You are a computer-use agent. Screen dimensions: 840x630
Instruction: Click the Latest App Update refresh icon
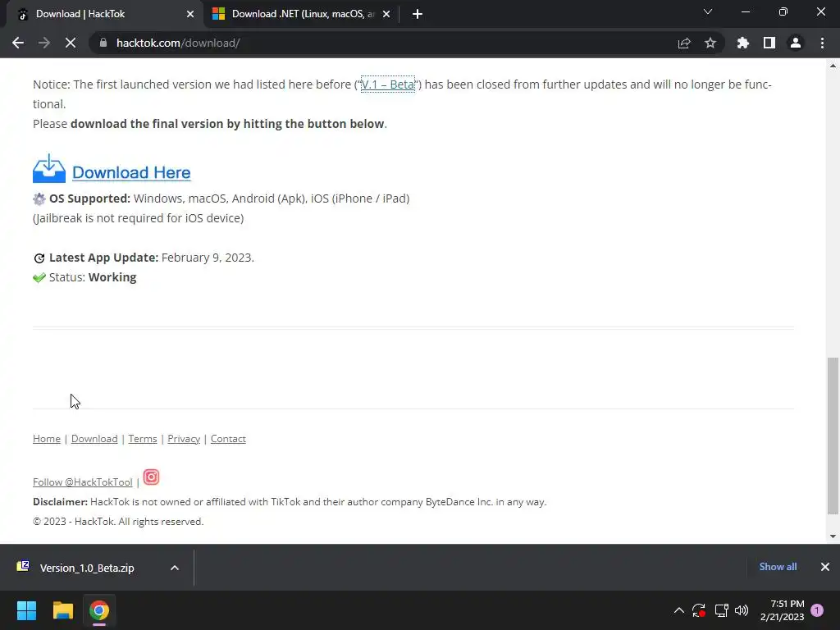tap(39, 258)
